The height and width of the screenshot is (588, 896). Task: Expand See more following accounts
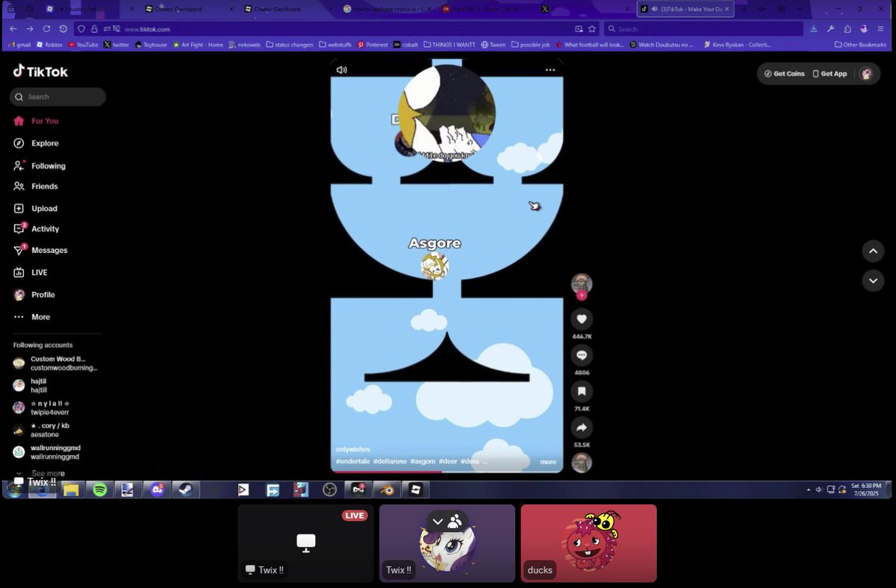click(41, 473)
